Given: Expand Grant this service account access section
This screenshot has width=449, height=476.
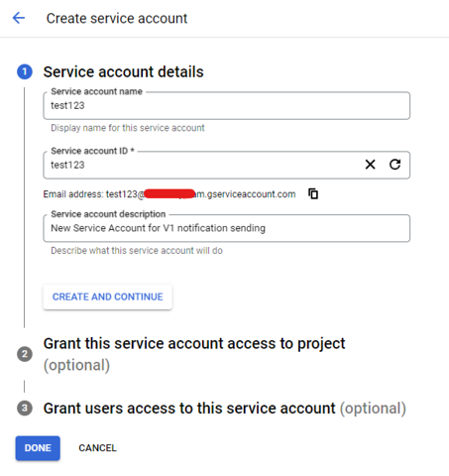Looking at the screenshot, I should coord(194,354).
